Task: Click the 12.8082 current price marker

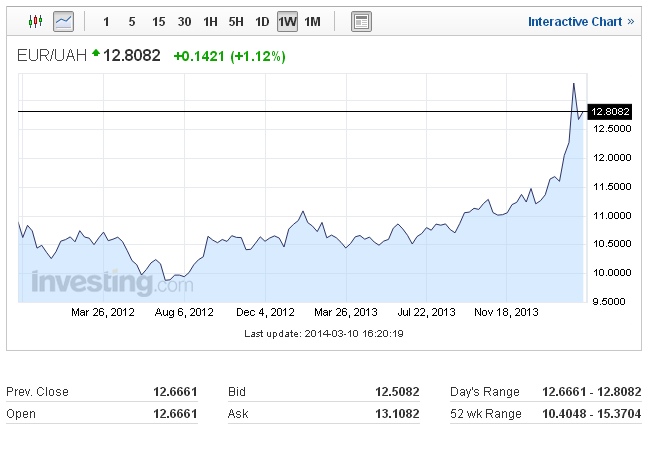Action: [610, 112]
